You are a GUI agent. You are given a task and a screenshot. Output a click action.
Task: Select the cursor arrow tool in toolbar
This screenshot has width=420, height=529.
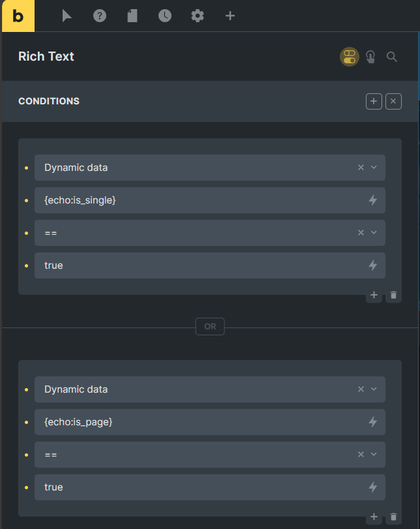(67, 16)
